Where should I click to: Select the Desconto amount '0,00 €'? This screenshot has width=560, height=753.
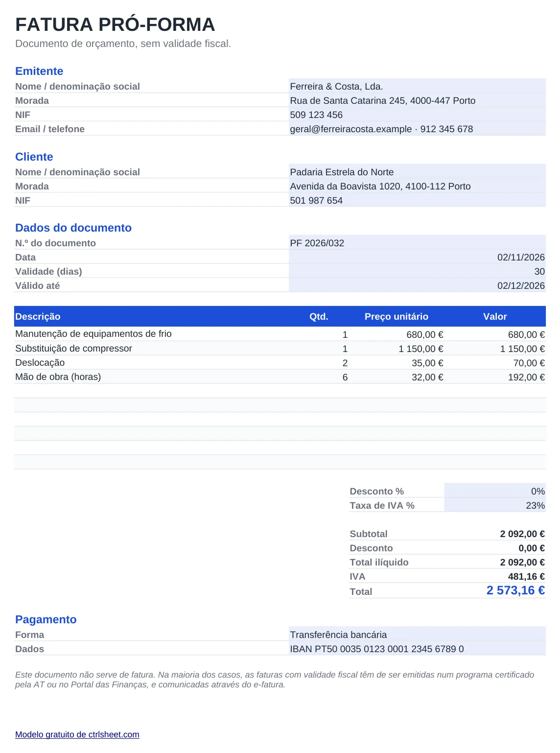coord(532,548)
